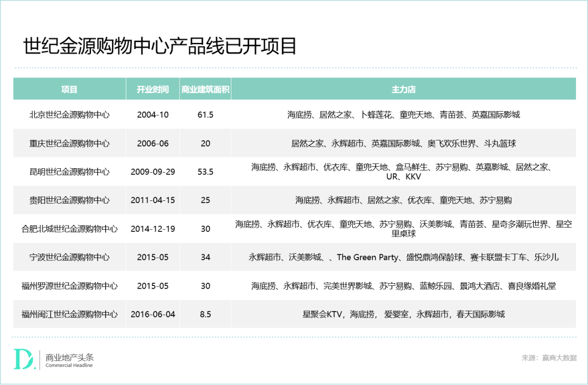Click anchor stores text for 贵阳 row
588x385 pixels.
(403, 200)
